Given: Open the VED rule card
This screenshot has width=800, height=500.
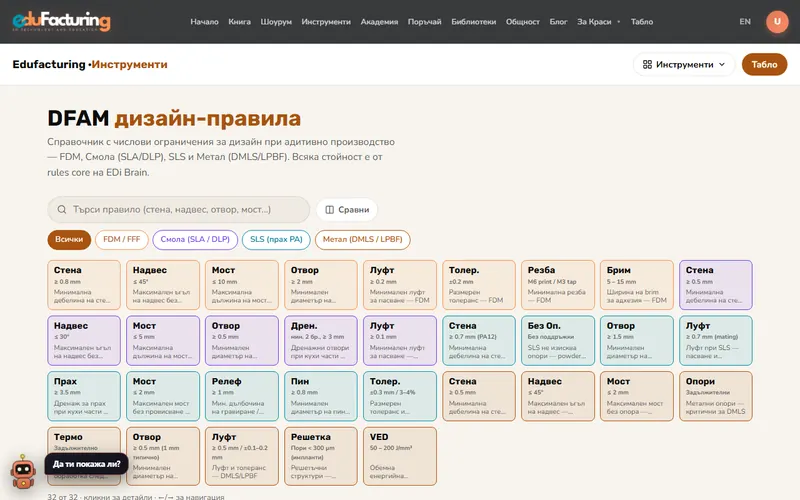Looking at the screenshot, I should click(x=399, y=456).
